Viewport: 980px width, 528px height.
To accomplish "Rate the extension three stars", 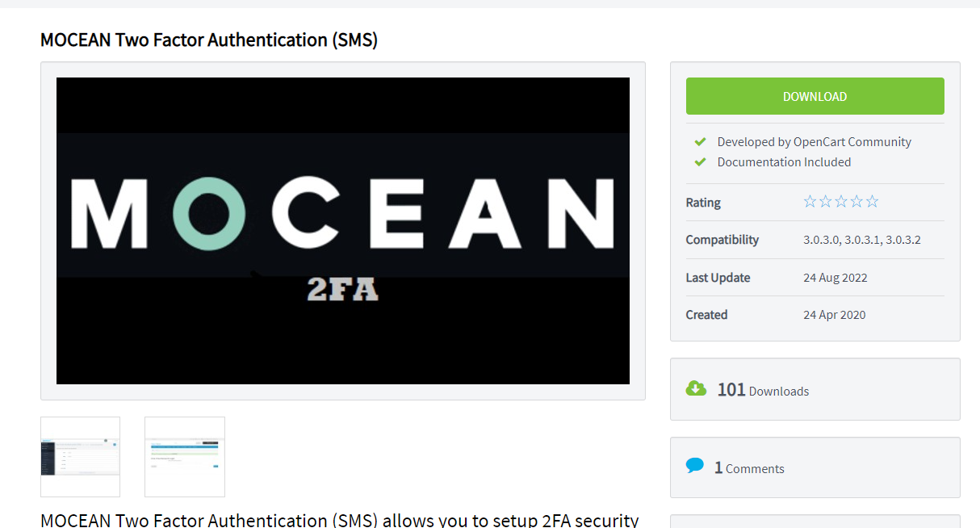I will pyautogui.click(x=840, y=200).
